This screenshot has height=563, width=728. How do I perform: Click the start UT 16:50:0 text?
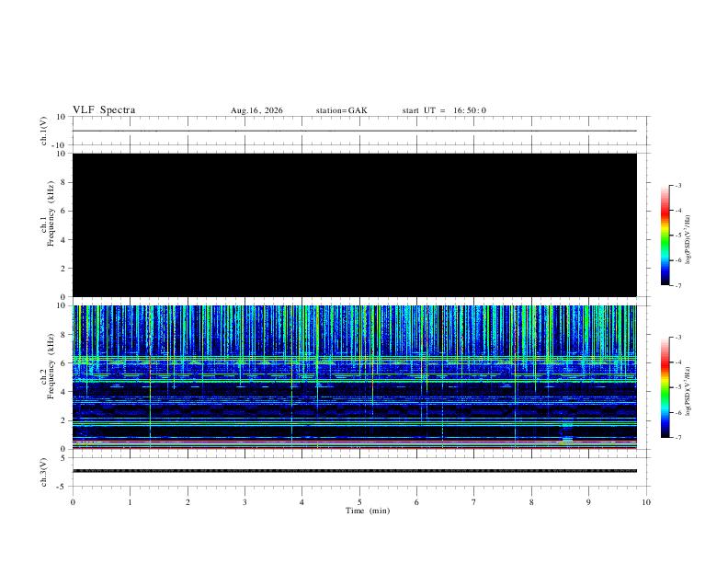[x=444, y=110]
